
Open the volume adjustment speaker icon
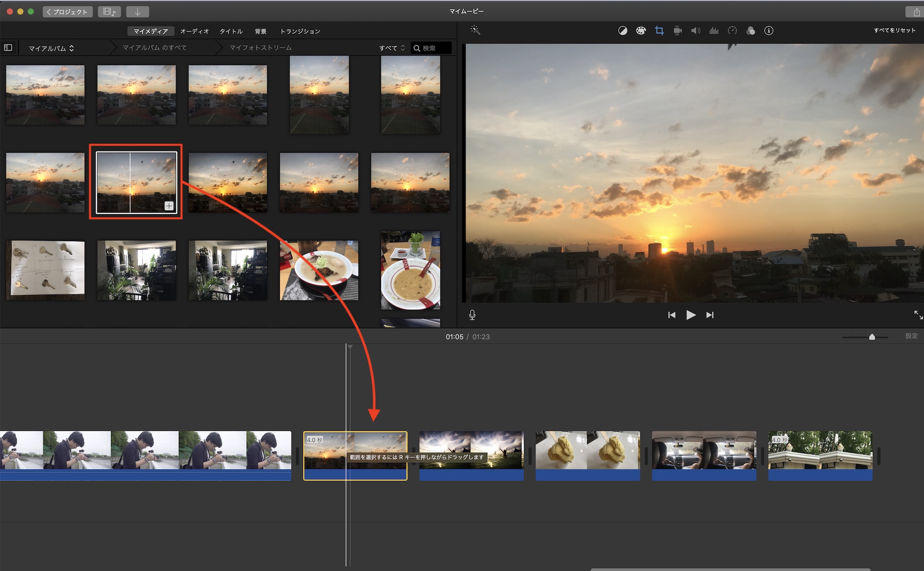click(x=695, y=31)
